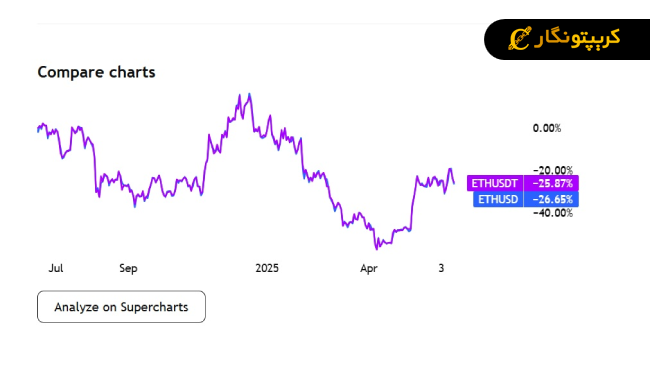This screenshot has height=365, width=650.
Task: Click the 0.00% price scale label
Action: pyautogui.click(x=547, y=128)
